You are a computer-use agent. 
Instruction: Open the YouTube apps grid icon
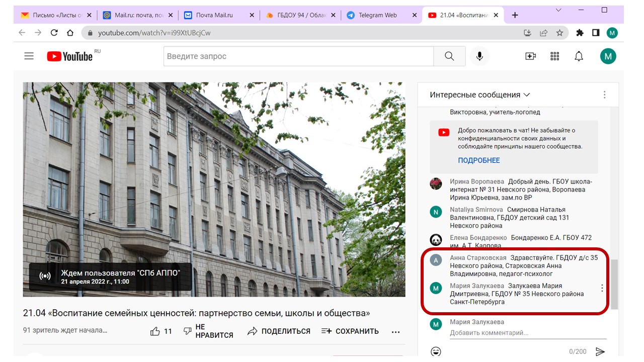coord(554,56)
